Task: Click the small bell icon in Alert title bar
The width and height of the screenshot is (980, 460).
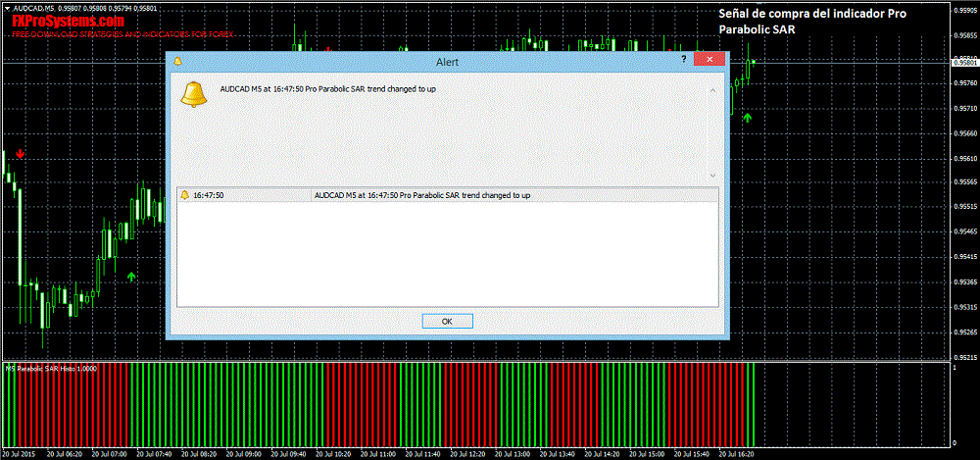Action: (x=177, y=61)
